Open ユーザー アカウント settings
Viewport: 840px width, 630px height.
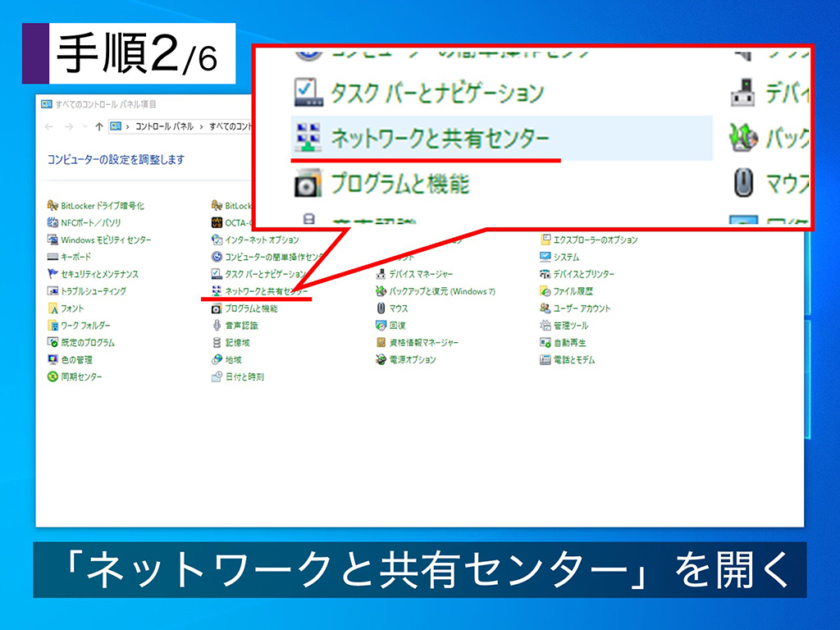[x=582, y=309]
